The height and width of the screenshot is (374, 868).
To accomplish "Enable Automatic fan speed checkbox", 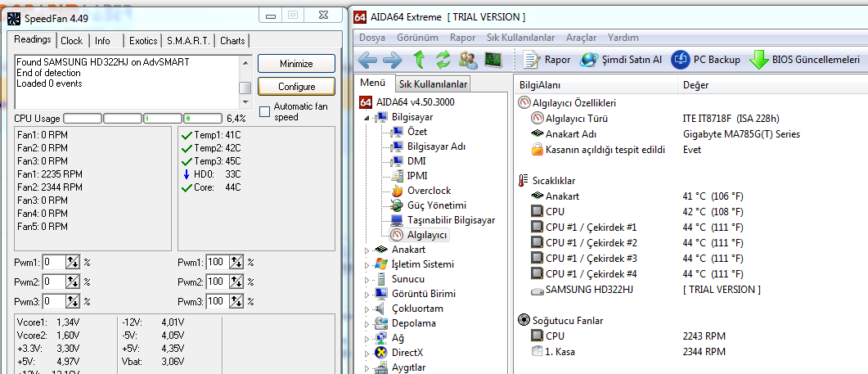I will (265, 111).
